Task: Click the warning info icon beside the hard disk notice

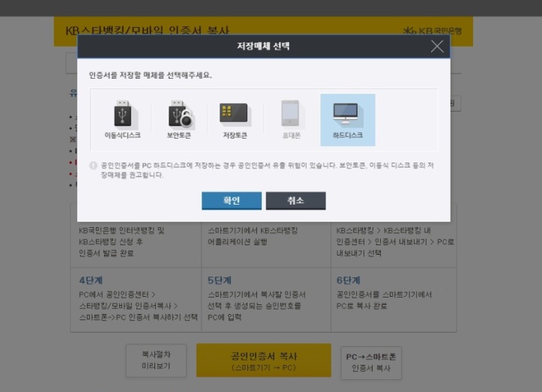Action: click(x=93, y=166)
